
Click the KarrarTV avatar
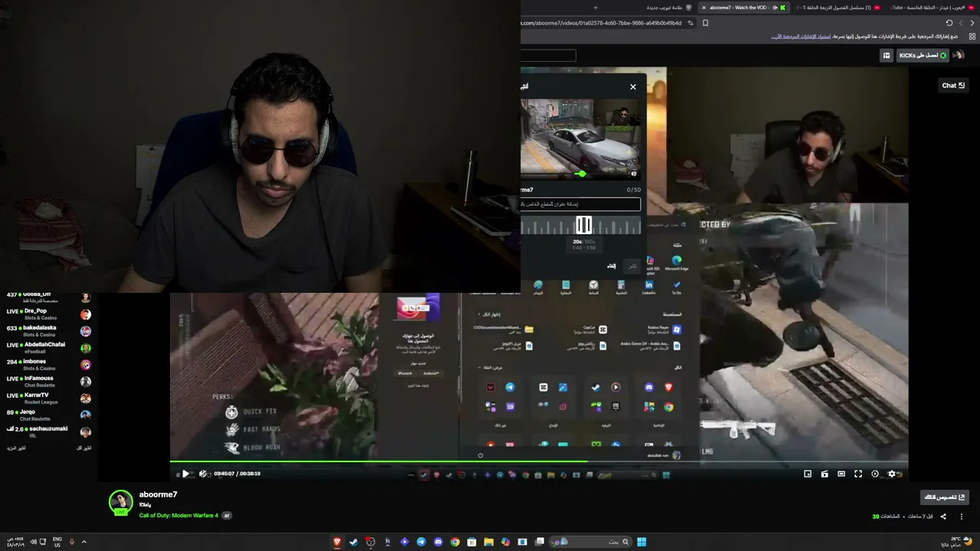coord(86,399)
